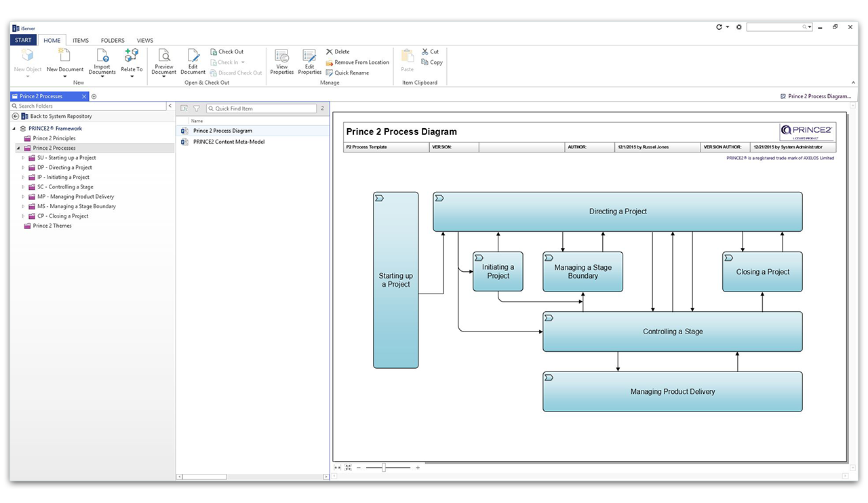
Task: Copy the selected item
Action: pos(431,62)
